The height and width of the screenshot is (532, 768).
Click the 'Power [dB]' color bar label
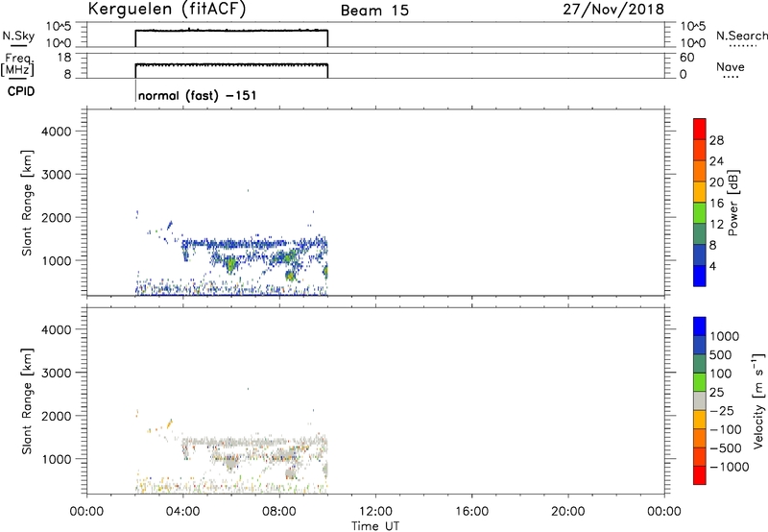pos(733,203)
